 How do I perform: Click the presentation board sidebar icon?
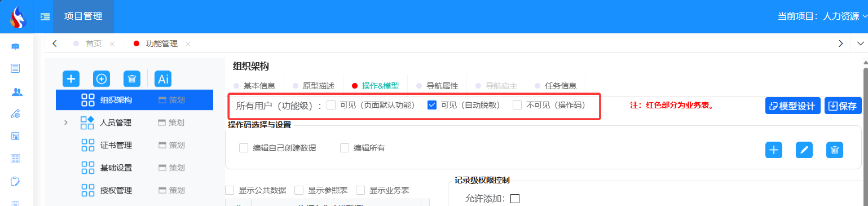(x=16, y=46)
